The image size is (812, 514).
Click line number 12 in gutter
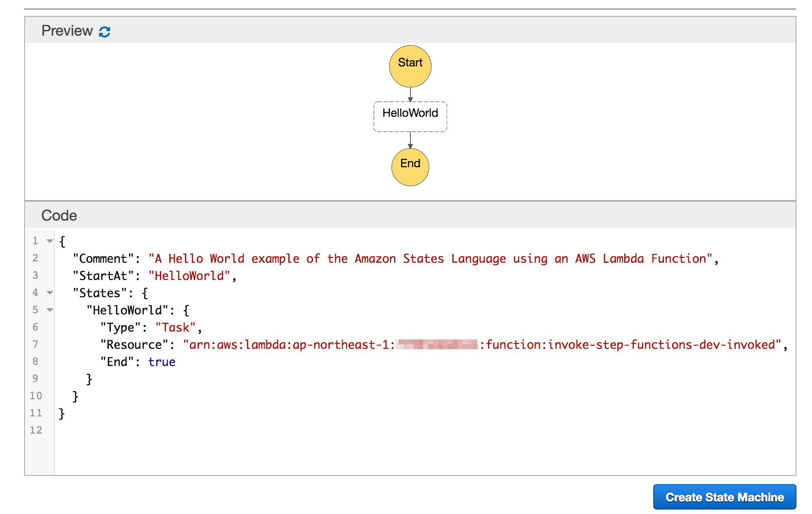point(36,430)
